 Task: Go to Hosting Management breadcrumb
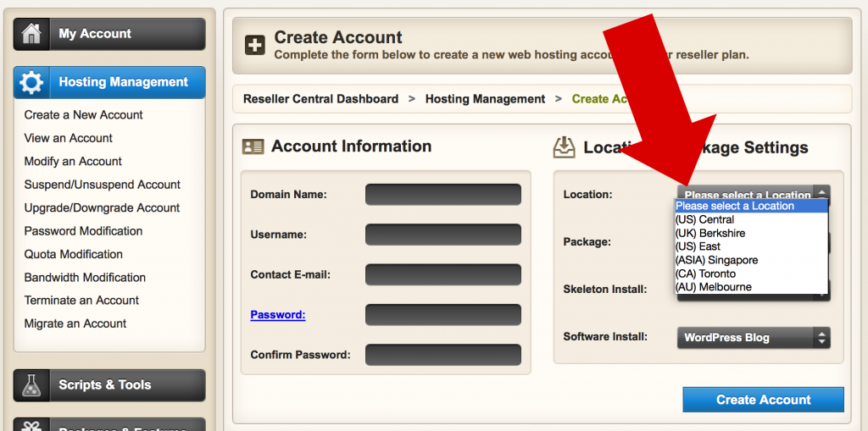[485, 99]
